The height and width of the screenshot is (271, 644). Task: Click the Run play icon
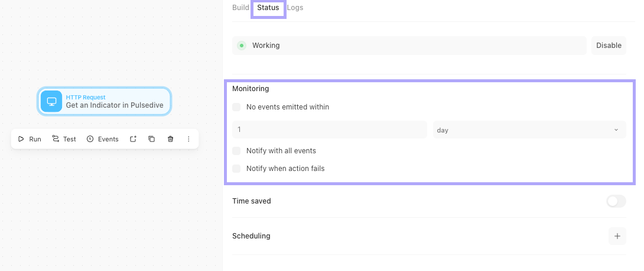[x=21, y=139]
